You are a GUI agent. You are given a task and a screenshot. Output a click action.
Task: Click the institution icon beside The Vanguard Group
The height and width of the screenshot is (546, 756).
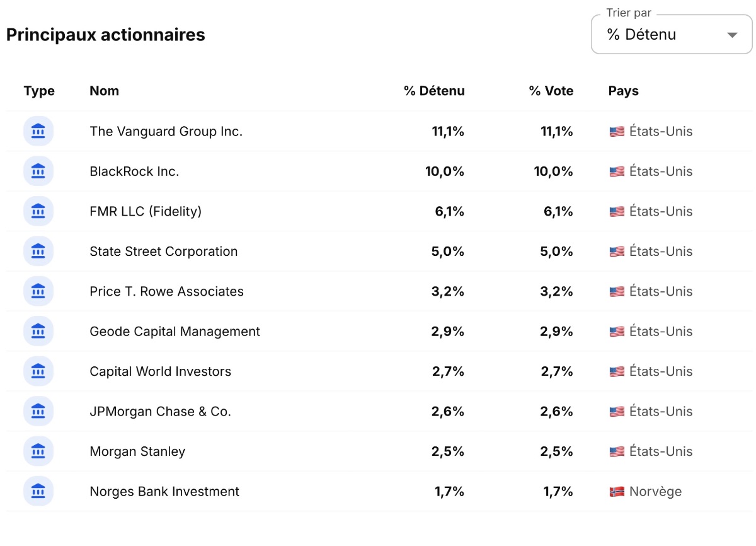click(x=38, y=131)
